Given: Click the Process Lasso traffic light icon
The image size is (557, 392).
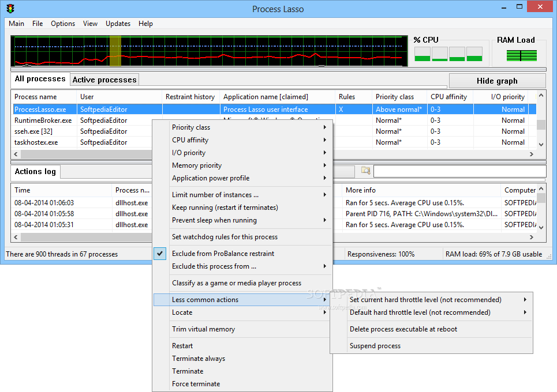Looking at the screenshot, I should click(10, 9).
